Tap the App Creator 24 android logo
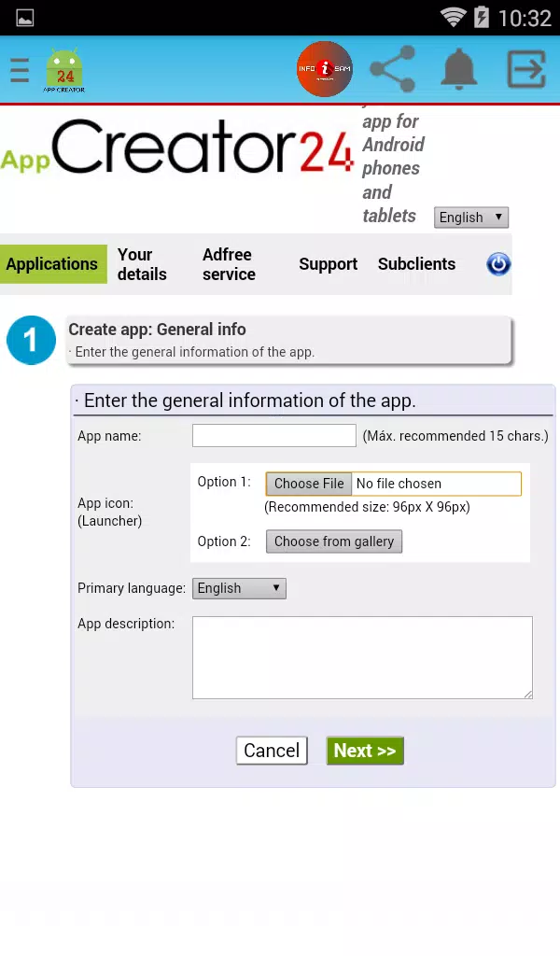Screen dimensions: 560x956 [x=64, y=70]
